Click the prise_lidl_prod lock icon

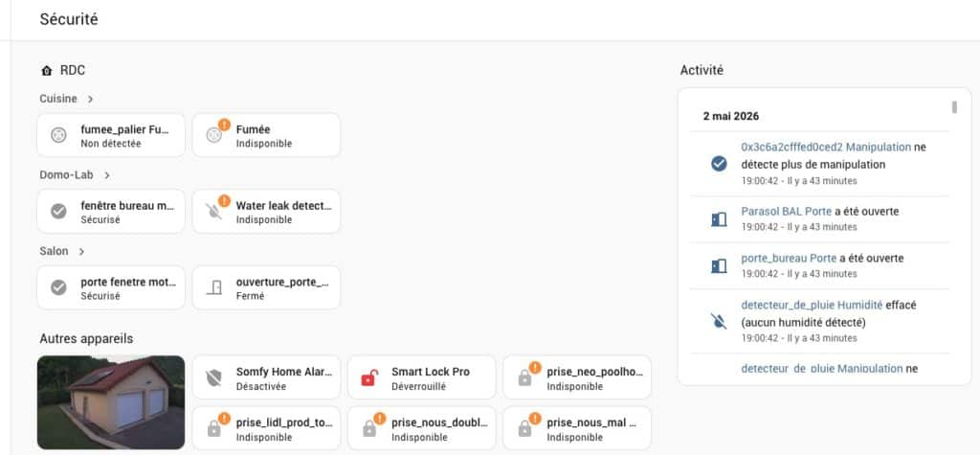pyautogui.click(x=213, y=429)
